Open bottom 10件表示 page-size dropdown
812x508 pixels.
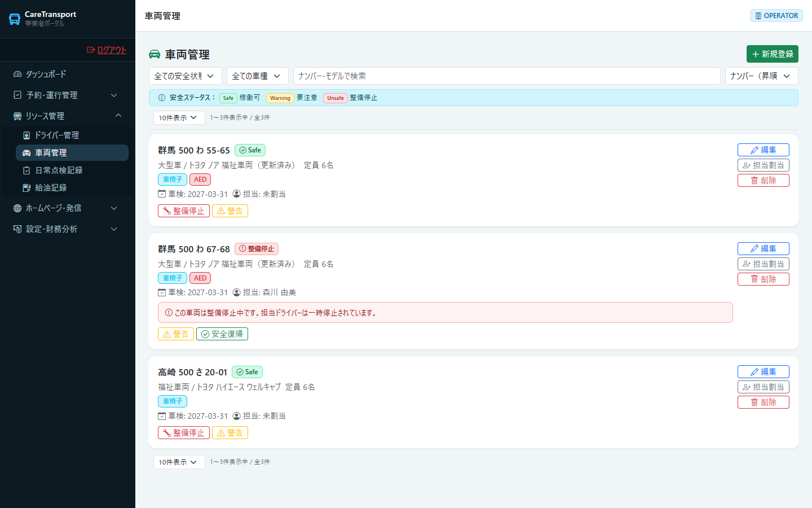tap(179, 462)
